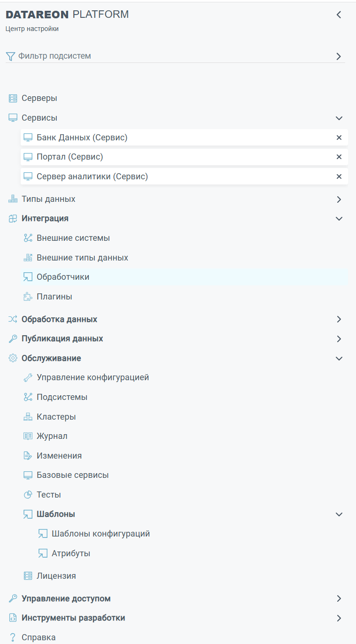Click the Внешние типы данных icon
The width and height of the screenshot is (356, 644).
pyautogui.click(x=28, y=257)
